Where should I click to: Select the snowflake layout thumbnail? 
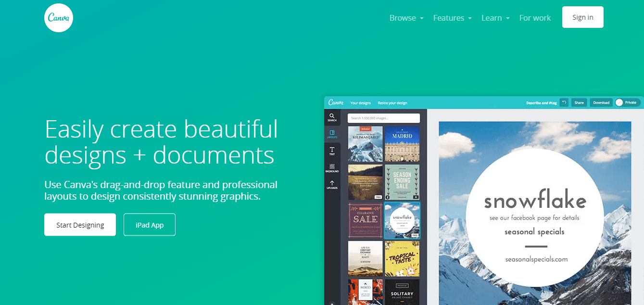click(402, 220)
